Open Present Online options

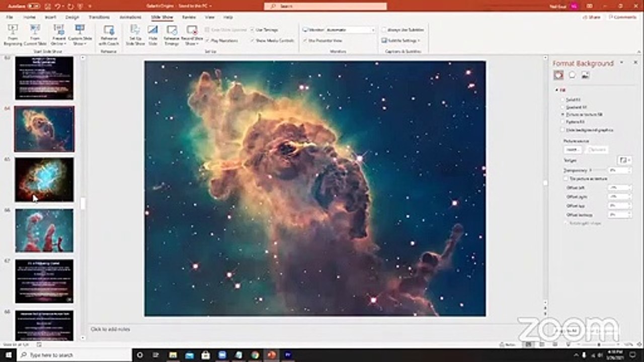(x=58, y=35)
